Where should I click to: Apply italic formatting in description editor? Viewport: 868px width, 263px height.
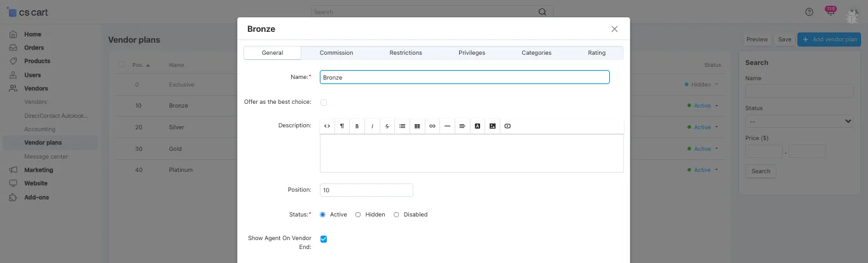372,126
